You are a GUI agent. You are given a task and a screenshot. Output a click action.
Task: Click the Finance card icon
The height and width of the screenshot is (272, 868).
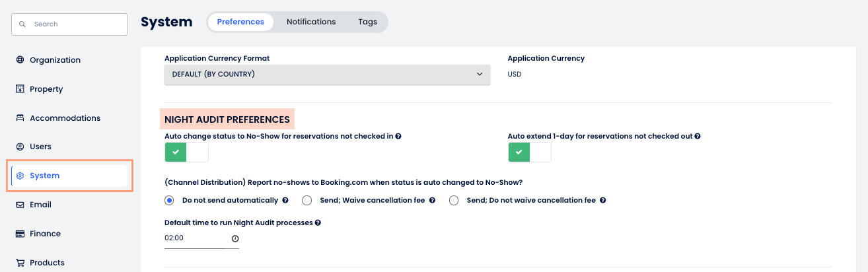click(20, 234)
